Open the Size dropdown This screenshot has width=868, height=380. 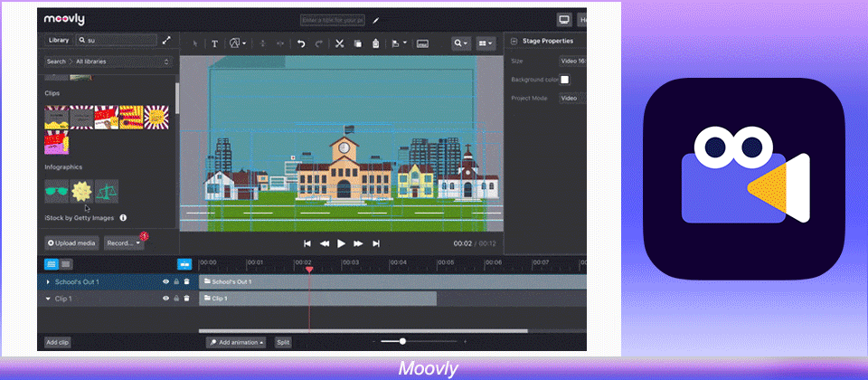[572, 62]
